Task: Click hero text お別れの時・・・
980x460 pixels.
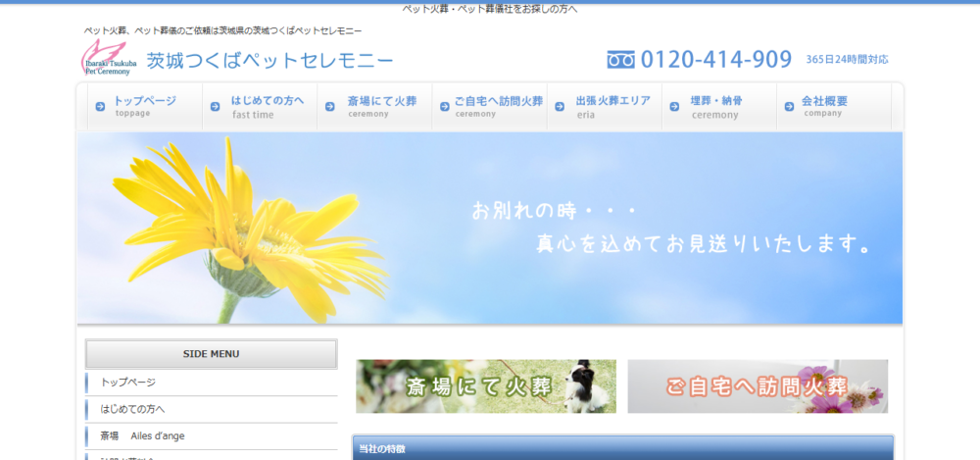Action: click(553, 211)
